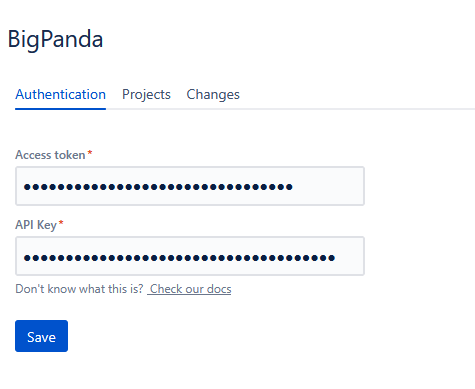The height and width of the screenshot is (389, 475).
Task: Save the authentication settings
Action: pyautogui.click(x=41, y=336)
